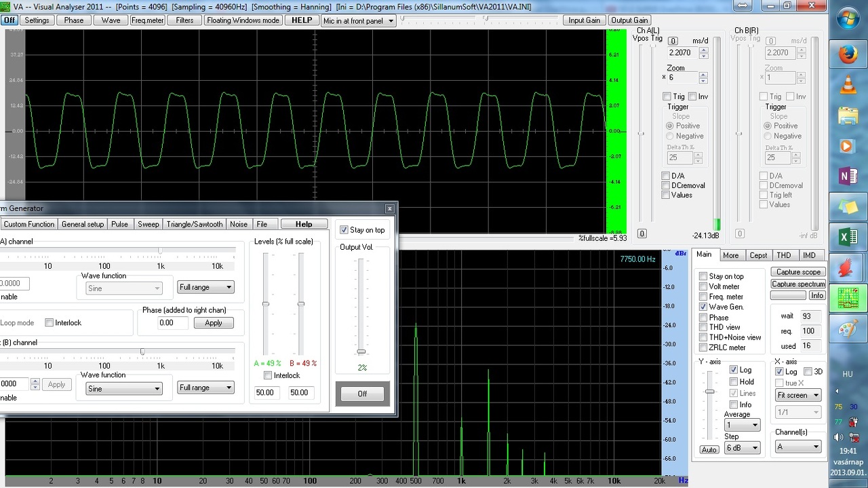
Task: Enable DCremoval for channel A
Action: [666, 185]
